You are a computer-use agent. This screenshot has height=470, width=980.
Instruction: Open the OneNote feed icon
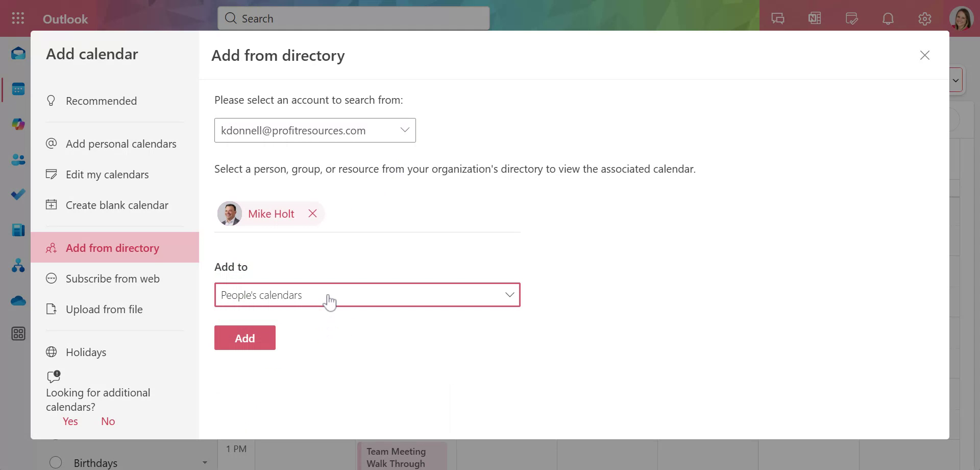(x=815, y=18)
